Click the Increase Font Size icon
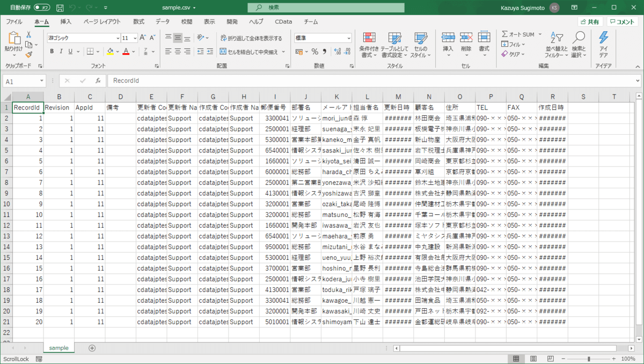This screenshot has height=364, width=644. click(143, 38)
